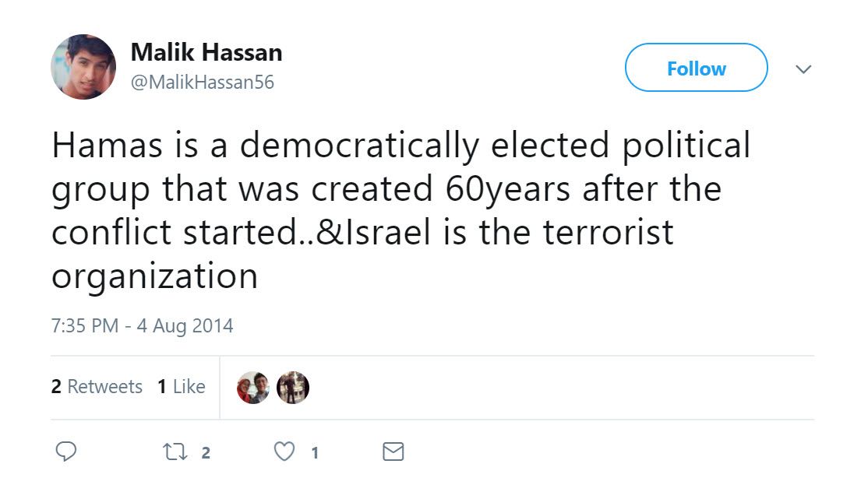Open the timestamp 4 Aug 2014 link
This screenshot has height=499, width=868.
click(142, 325)
